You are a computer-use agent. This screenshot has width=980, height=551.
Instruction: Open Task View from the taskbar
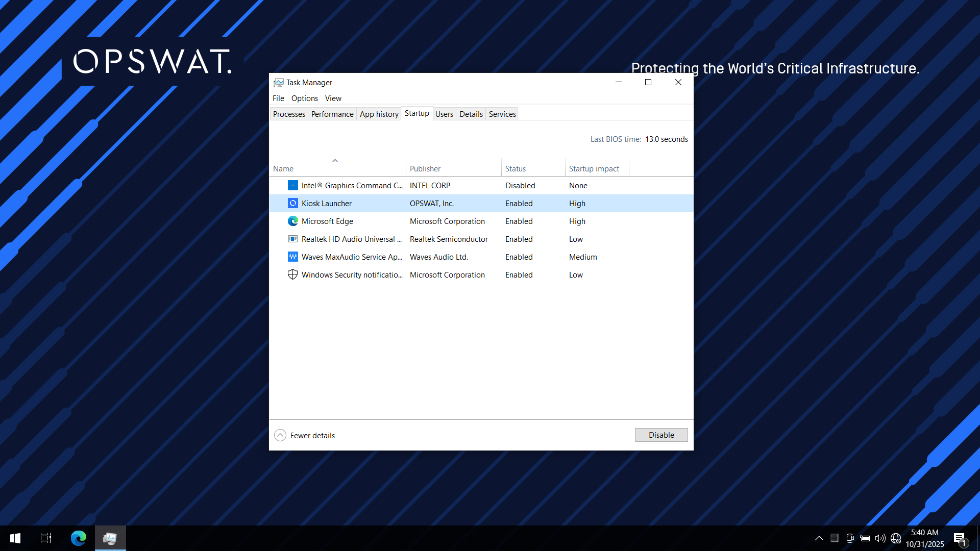click(x=46, y=538)
